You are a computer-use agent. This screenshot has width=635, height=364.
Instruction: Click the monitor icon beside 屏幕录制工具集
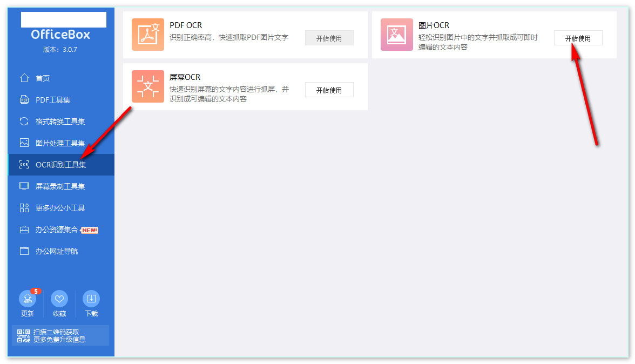24,186
